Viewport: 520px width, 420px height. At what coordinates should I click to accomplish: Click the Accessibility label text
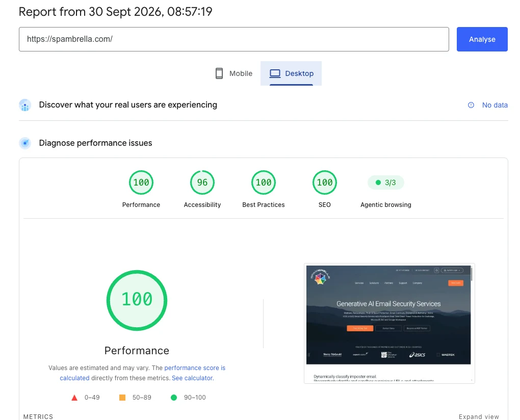click(x=202, y=205)
